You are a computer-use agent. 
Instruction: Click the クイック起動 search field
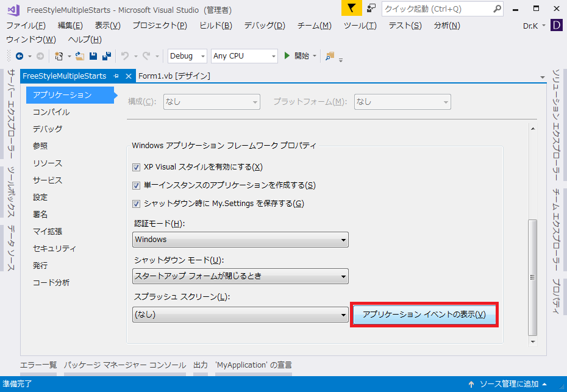[437, 9]
